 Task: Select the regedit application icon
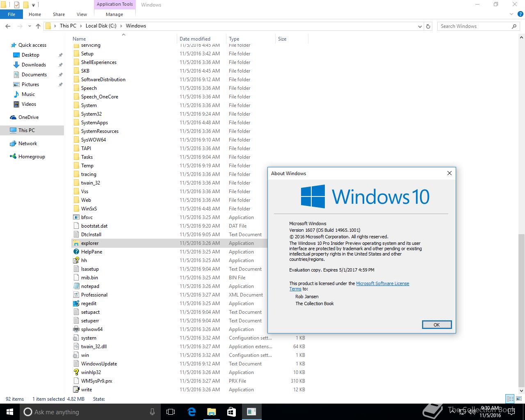click(76, 304)
